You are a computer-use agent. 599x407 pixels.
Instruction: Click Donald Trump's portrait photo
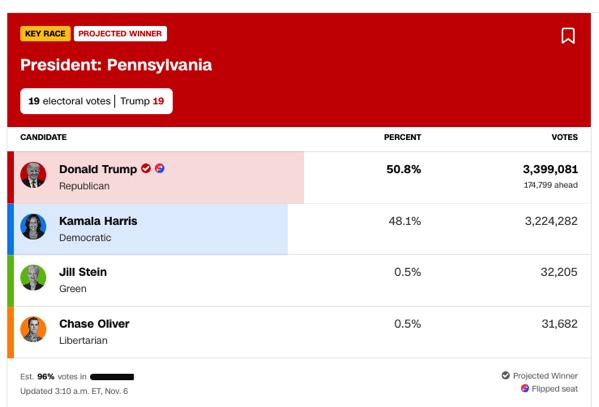[x=33, y=175]
